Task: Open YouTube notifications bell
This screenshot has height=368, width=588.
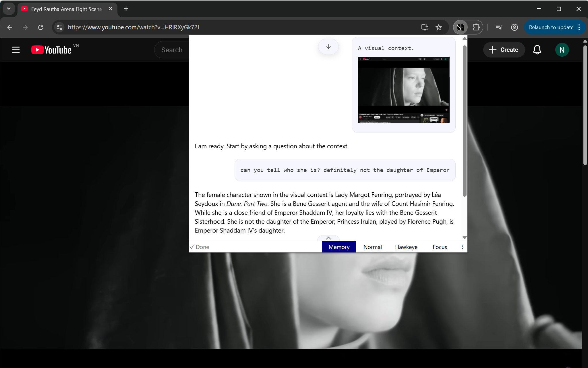Action: (537, 50)
